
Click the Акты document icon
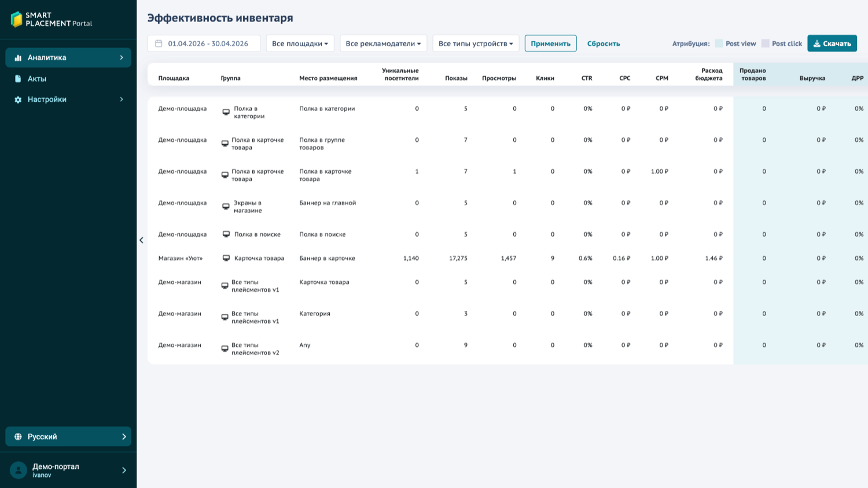coord(18,79)
